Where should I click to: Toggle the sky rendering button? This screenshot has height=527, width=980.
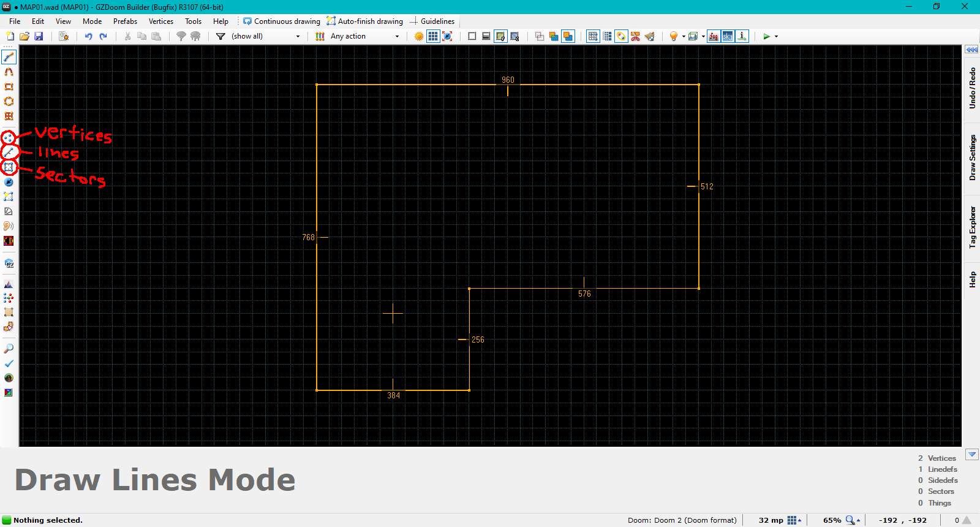tap(728, 36)
